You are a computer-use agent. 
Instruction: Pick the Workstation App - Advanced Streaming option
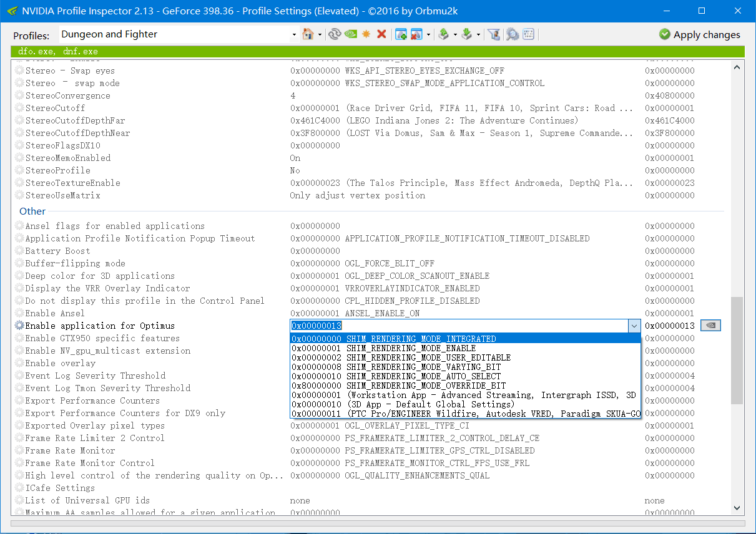click(x=465, y=395)
